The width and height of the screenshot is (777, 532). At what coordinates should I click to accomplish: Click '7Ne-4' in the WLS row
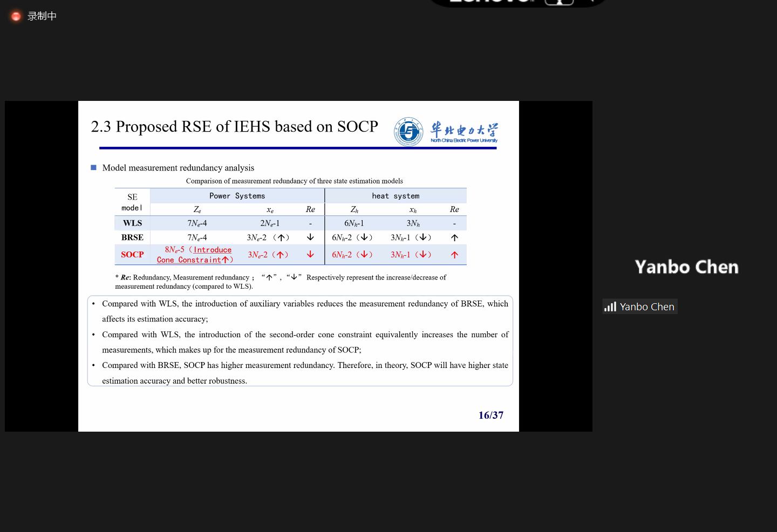[197, 223]
